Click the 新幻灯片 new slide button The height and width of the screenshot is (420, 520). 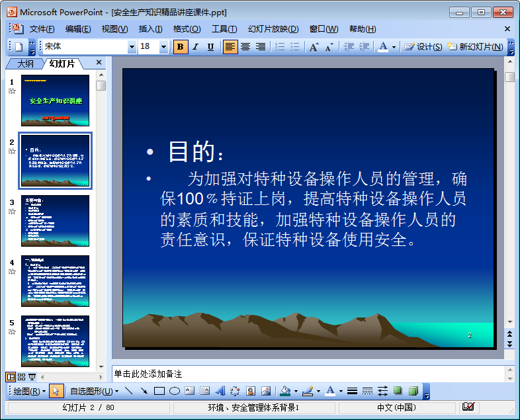[475, 47]
